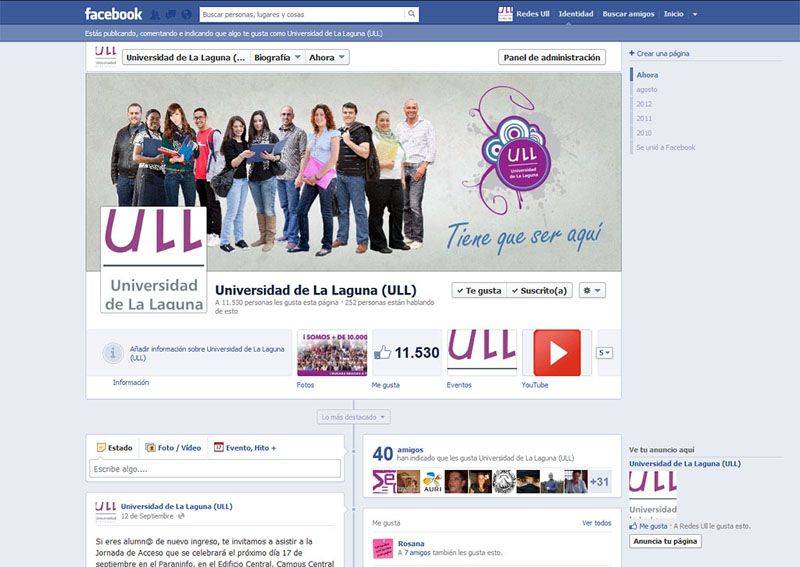
Task: Open the Biografía dropdown
Action: (x=277, y=58)
